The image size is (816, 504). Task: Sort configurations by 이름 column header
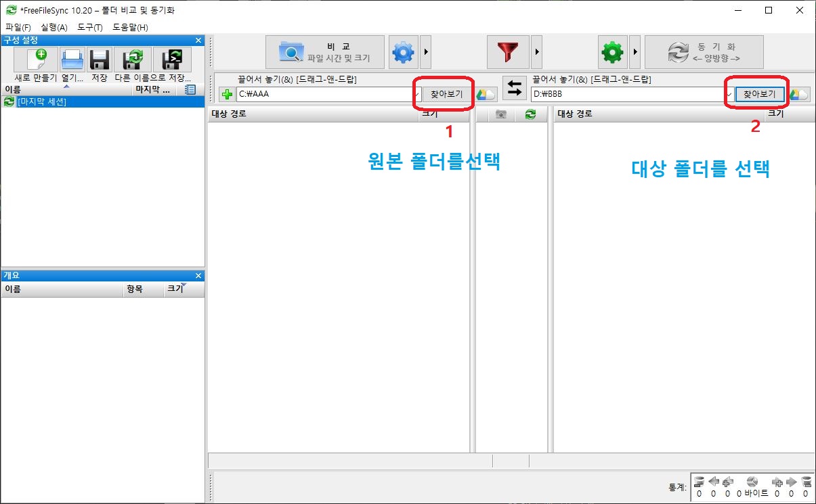tap(68, 89)
